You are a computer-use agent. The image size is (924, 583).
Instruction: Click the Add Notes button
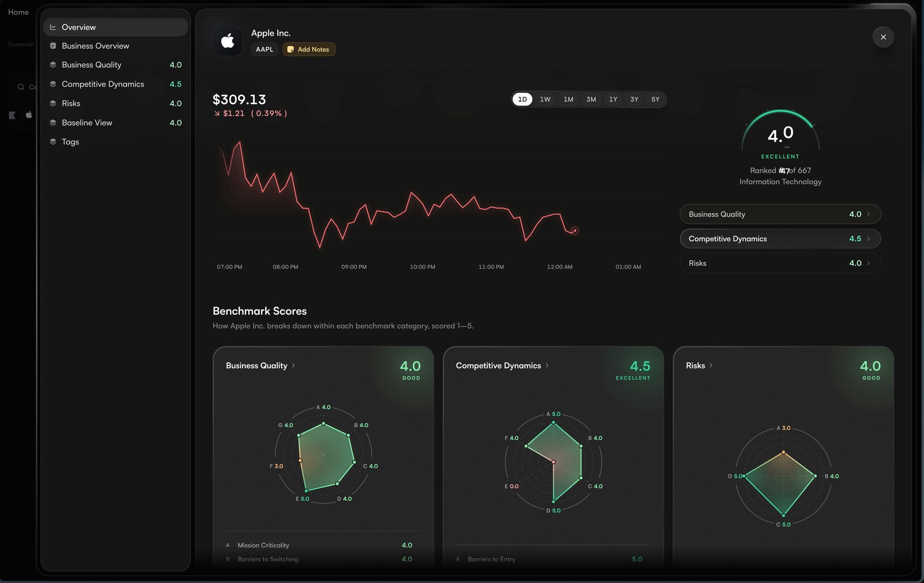coord(309,49)
